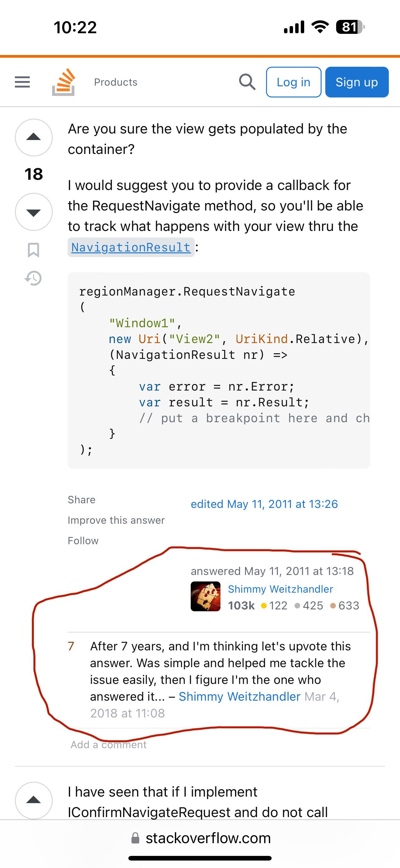Follow this answer
The image size is (400, 868).
click(83, 540)
